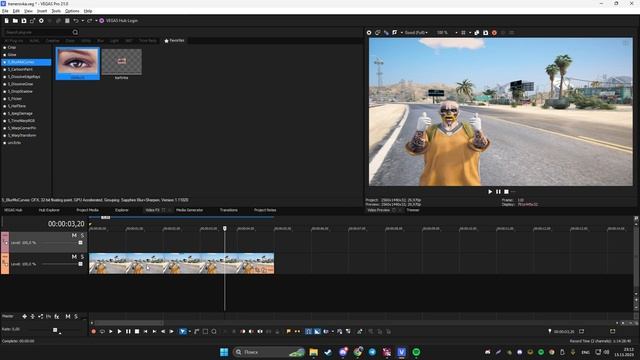Open the Options menu
The image size is (640, 360).
click(x=72, y=11)
